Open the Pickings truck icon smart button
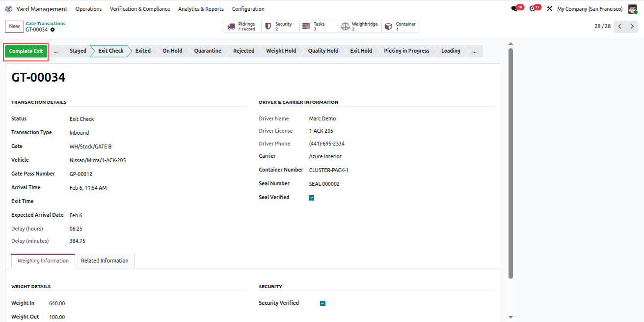This screenshot has width=644, height=322. 242,27
